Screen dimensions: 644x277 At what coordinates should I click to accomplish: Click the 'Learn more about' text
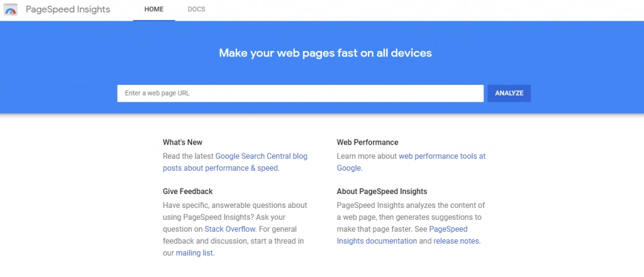coord(367,156)
